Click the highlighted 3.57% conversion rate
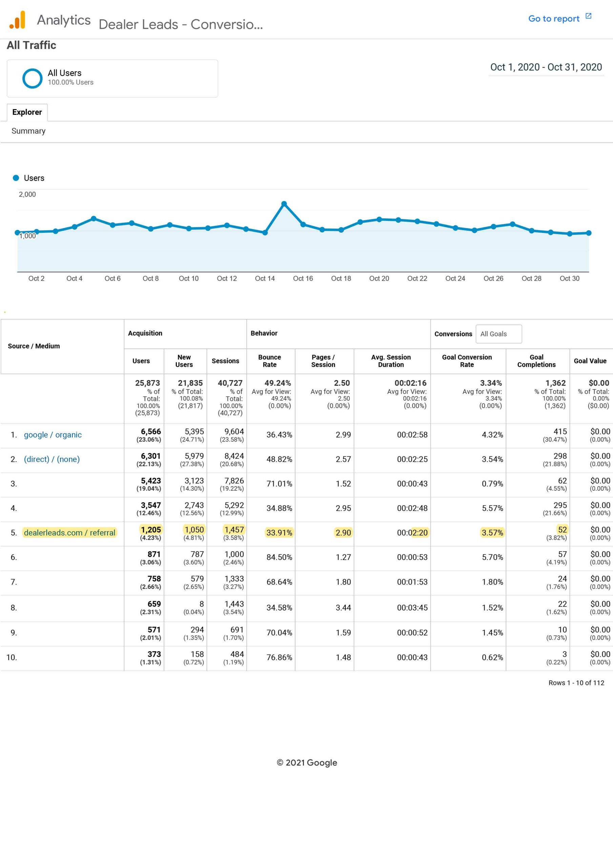This screenshot has height=868, width=613. (x=492, y=533)
